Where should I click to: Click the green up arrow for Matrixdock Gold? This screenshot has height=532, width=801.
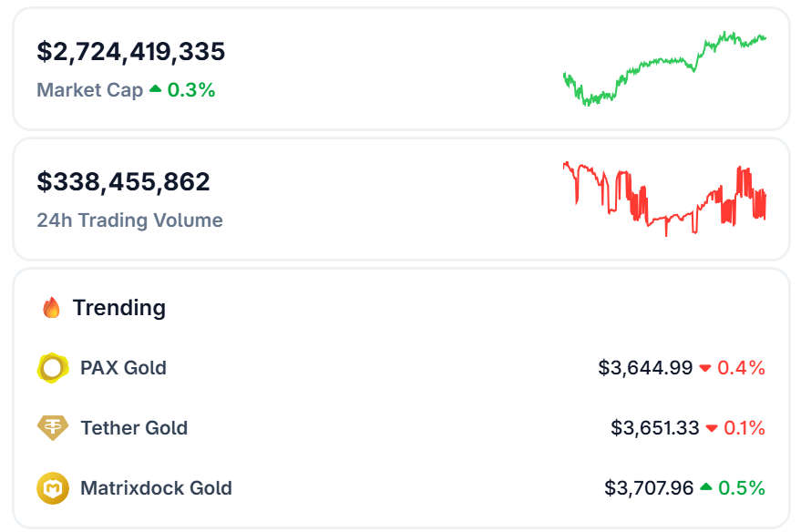[705, 488]
